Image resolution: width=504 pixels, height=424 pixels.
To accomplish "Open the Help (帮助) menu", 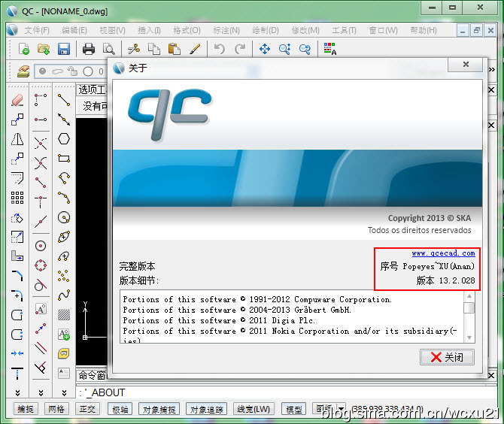I will pos(424,31).
